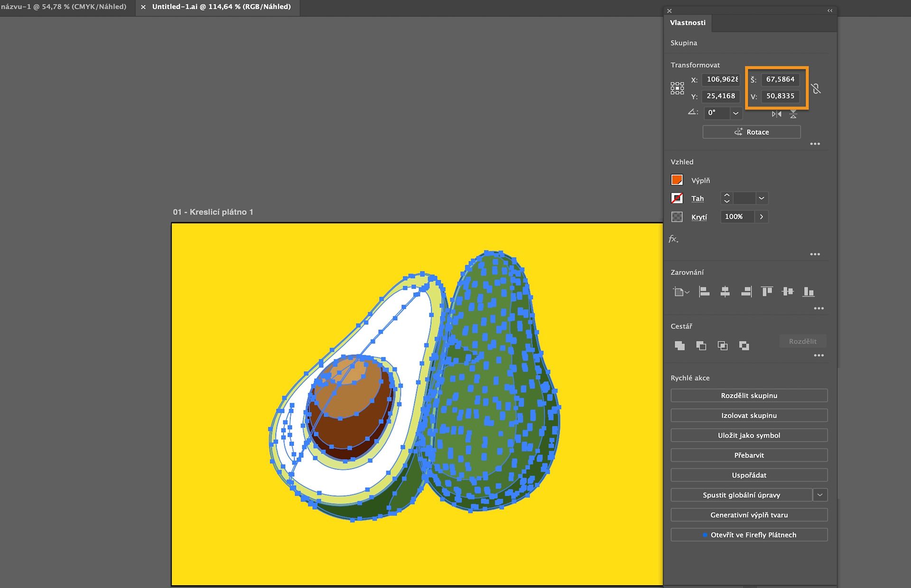Viewport: 911px width, 588px height.
Task: Align selection to horizontal center
Action: (725, 292)
